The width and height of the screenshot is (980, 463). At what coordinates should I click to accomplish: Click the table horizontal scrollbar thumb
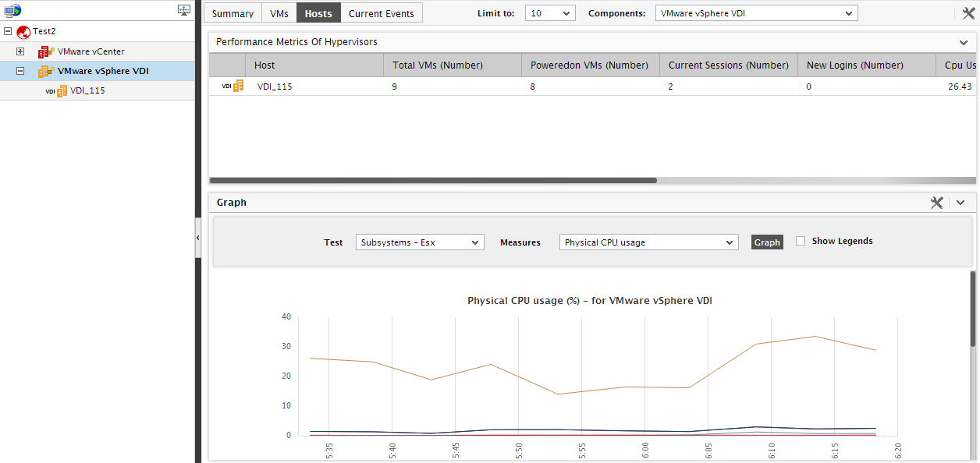(433, 180)
